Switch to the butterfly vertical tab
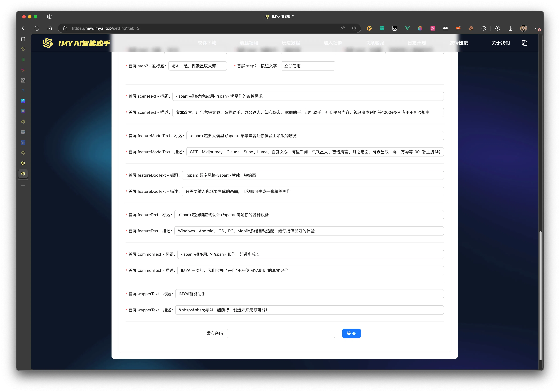The width and height of the screenshot is (560, 392). pyautogui.click(x=23, y=132)
